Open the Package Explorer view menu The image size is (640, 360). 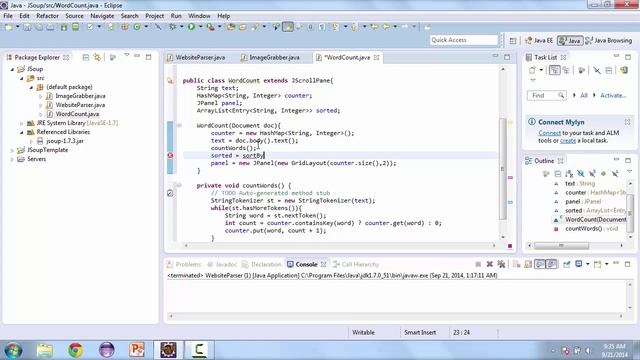tap(127, 56)
